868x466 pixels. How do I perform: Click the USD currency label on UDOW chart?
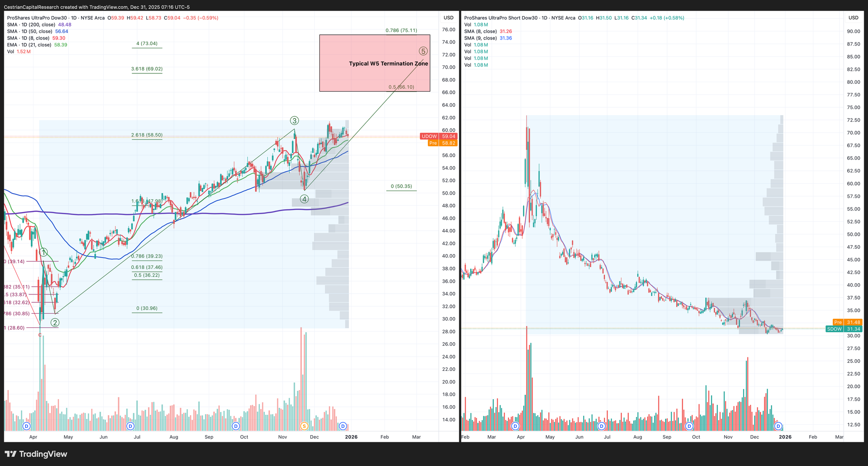448,18
